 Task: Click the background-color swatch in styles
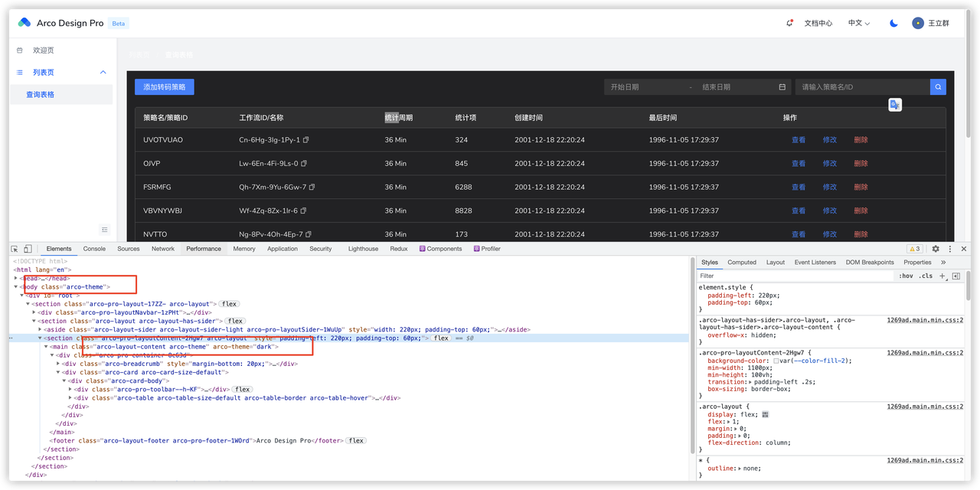(x=776, y=361)
